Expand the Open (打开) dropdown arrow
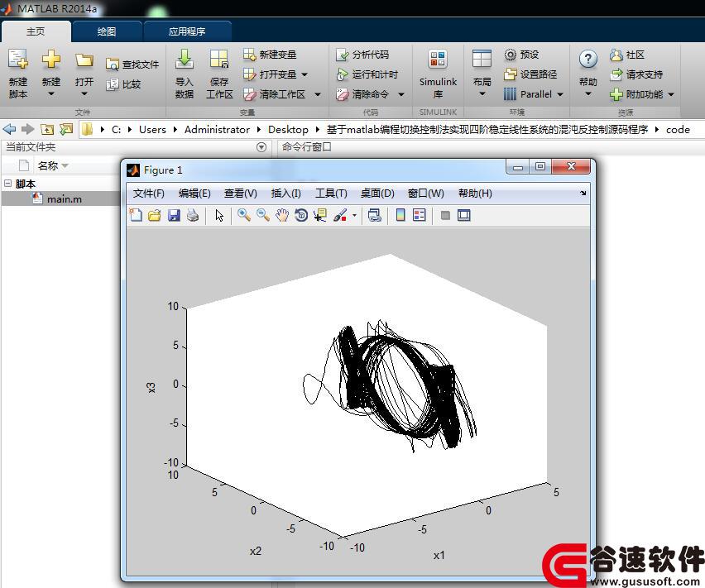 pyautogui.click(x=84, y=94)
